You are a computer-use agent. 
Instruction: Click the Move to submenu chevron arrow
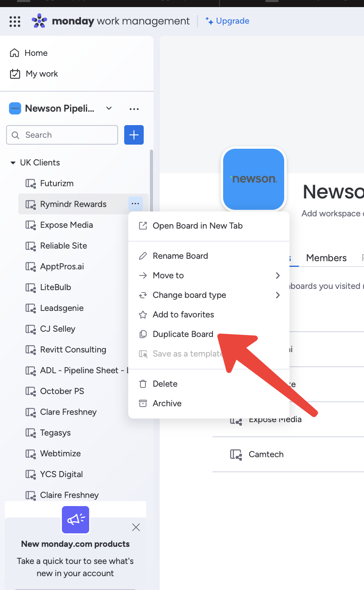[278, 275]
